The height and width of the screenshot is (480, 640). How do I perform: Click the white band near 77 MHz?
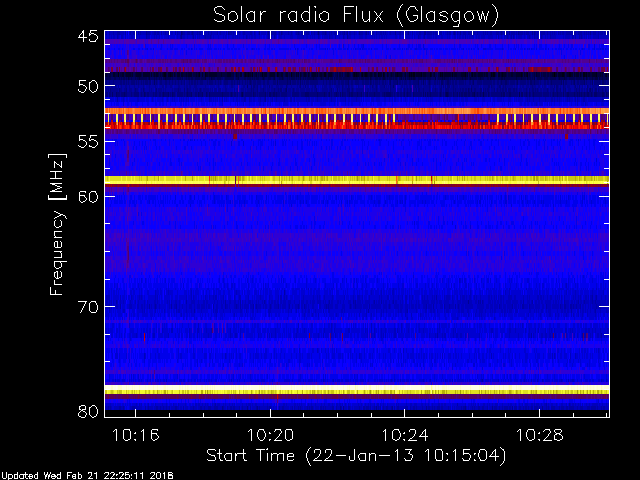pos(357,387)
